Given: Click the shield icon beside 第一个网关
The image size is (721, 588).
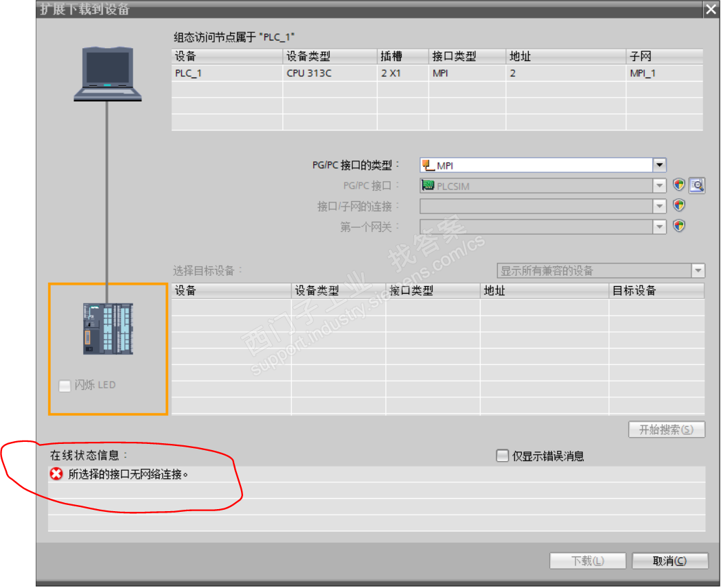Looking at the screenshot, I should [x=678, y=226].
